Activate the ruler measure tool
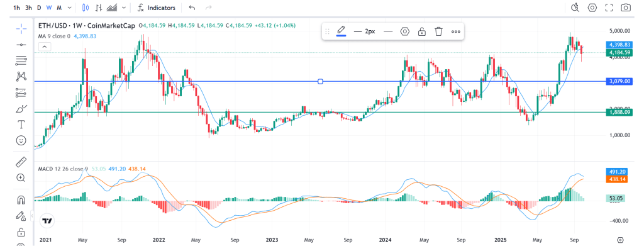644x251 pixels. tap(21, 162)
